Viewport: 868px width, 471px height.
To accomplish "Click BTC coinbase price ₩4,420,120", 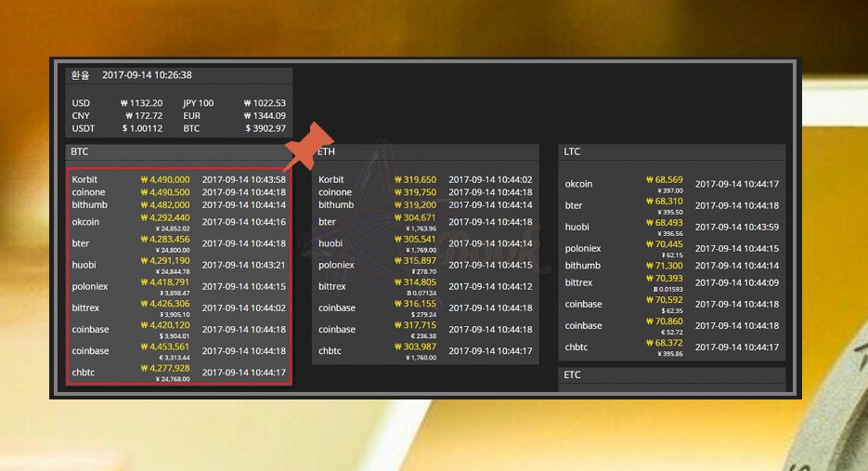I will tap(165, 325).
